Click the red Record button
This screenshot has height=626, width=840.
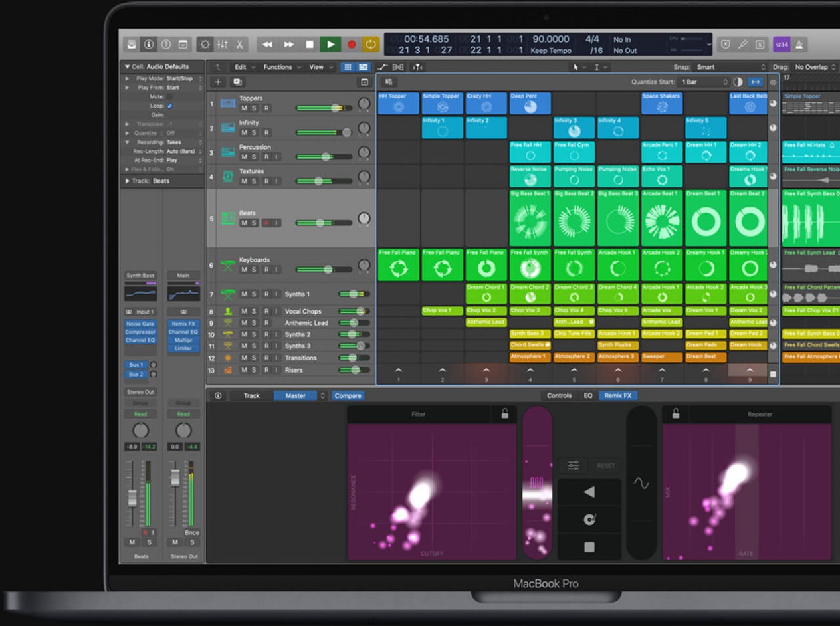click(351, 45)
